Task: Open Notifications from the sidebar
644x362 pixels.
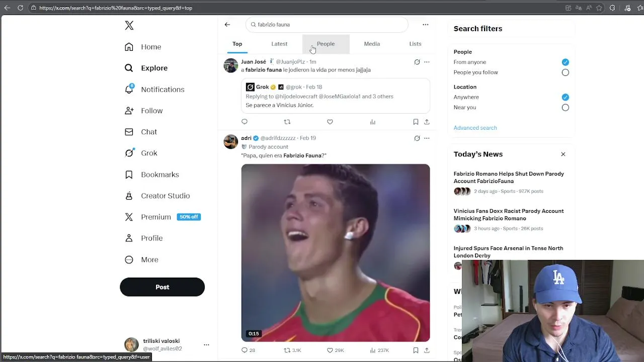Action: point(154,89)
